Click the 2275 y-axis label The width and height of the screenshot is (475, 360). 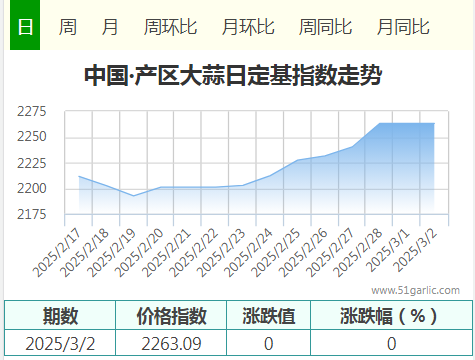pos(32,111)
